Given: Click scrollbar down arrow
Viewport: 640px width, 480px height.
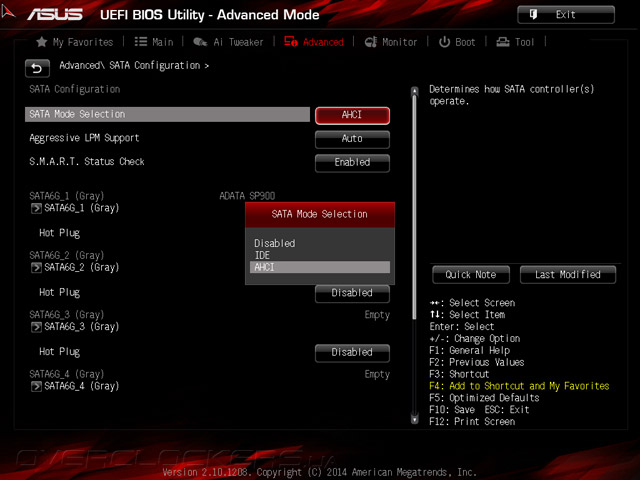Looking at the screenshot, I should point(415,419).
